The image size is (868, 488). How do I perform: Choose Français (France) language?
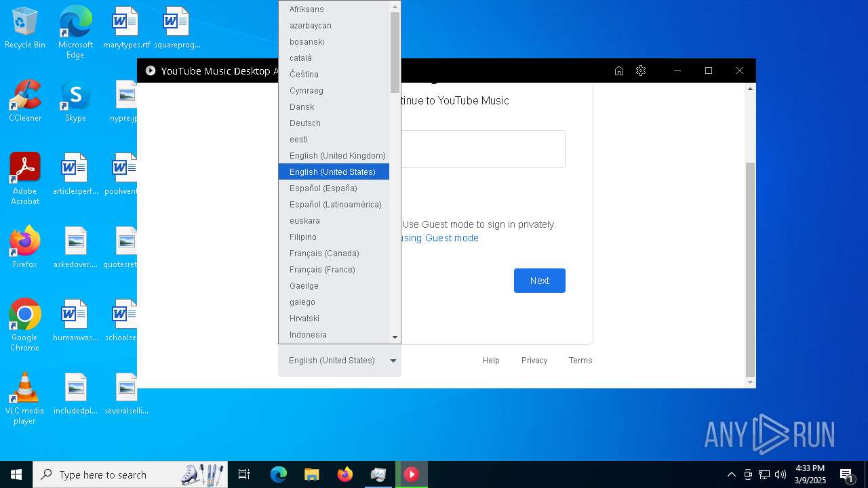[x=334, y=270]
